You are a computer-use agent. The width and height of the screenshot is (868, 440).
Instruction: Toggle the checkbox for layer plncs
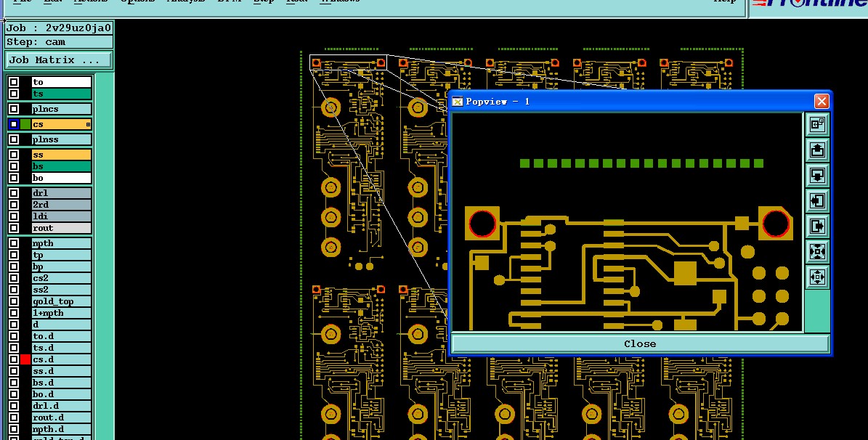14,109
